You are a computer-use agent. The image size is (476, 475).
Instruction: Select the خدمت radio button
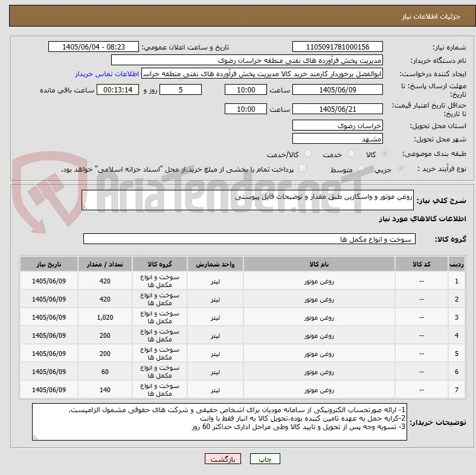[x=351, y=153]
